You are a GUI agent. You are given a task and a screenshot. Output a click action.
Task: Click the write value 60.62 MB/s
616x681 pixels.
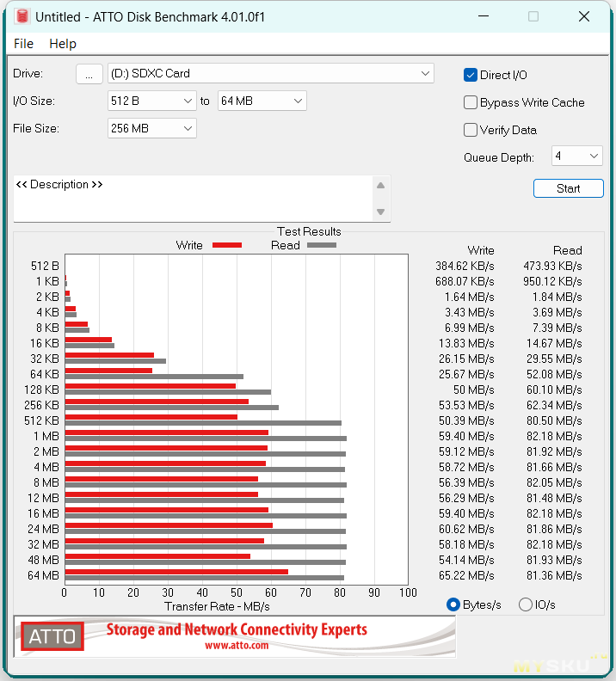point(466,530)
